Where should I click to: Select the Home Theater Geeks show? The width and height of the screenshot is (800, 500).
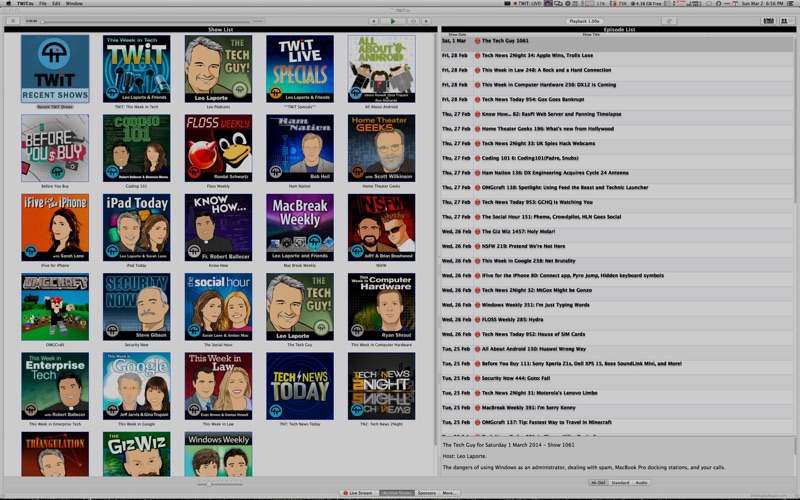pyautogui.click(x=382, y=148)
